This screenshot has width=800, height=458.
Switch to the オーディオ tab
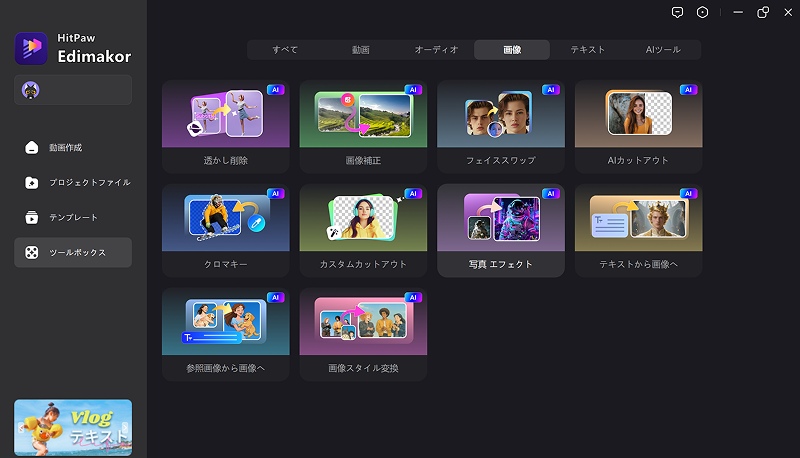[436, 49]
